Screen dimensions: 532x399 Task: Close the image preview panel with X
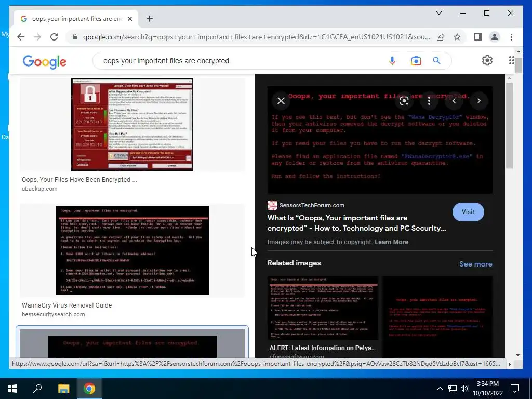(x=281, y=101)
